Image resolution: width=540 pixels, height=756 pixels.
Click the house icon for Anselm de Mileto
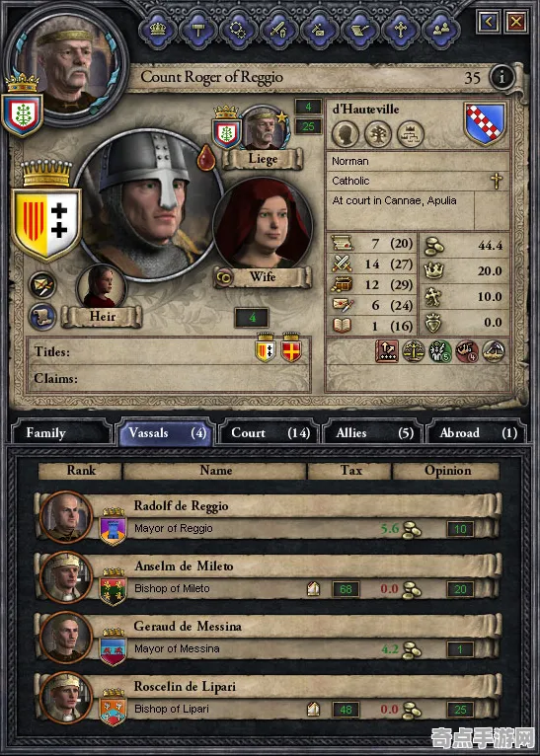tap(313, 588)
